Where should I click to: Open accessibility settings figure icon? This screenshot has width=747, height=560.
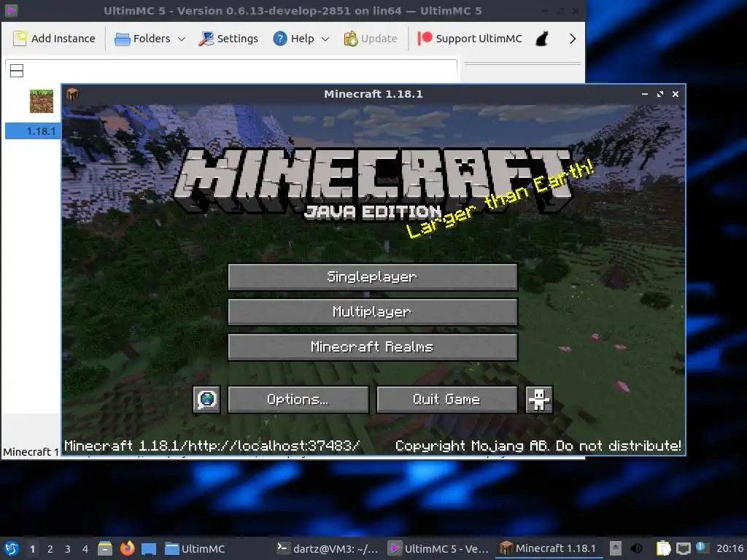tap(539, 400)
